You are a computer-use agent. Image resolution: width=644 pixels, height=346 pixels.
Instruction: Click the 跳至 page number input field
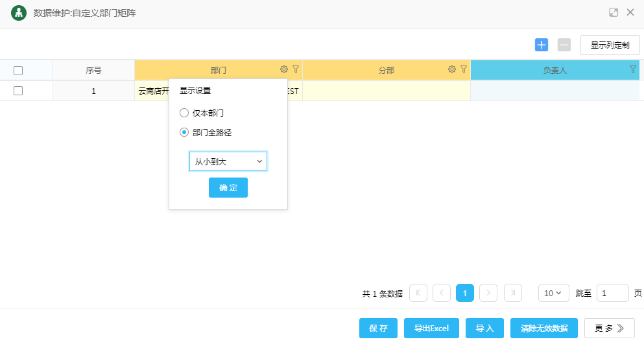tap(612, 293)
